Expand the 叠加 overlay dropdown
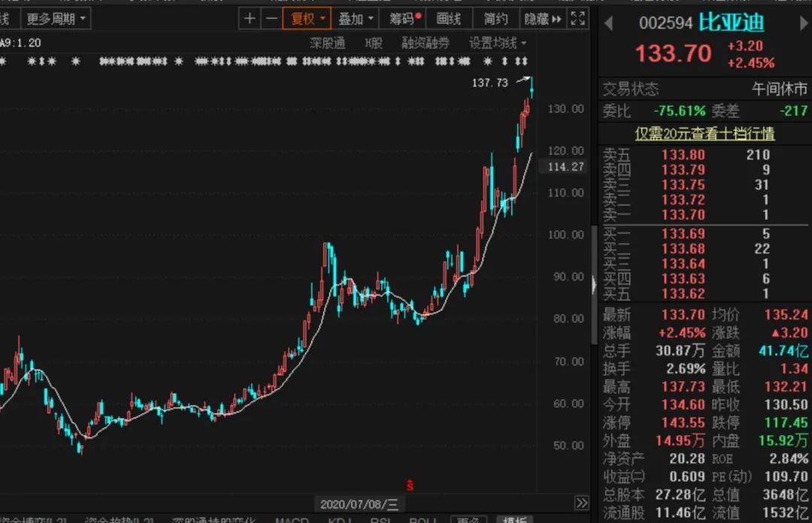The height and width of the screenshot is (523, 812). [x=355, y=19]
